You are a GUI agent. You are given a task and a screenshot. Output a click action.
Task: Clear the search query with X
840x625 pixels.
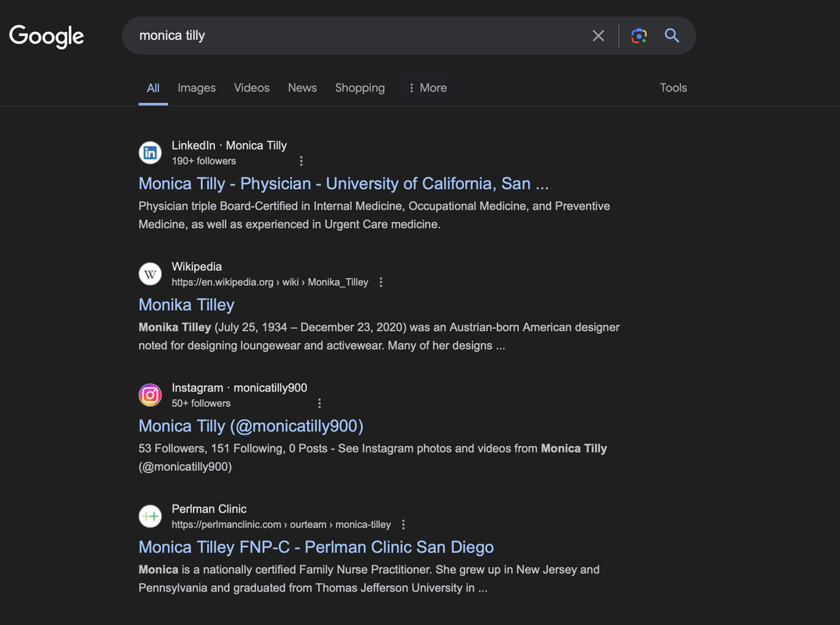(599, 36)
